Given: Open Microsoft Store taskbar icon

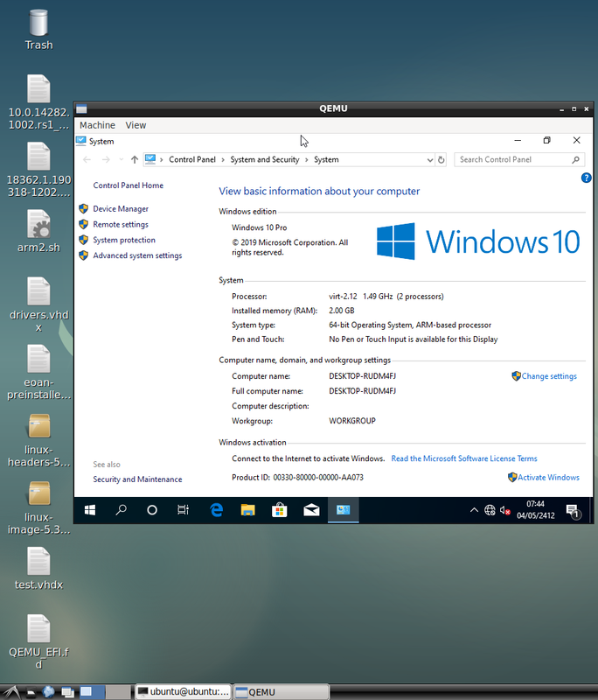Looking at the screenshot, I should (x=280, y=510).
